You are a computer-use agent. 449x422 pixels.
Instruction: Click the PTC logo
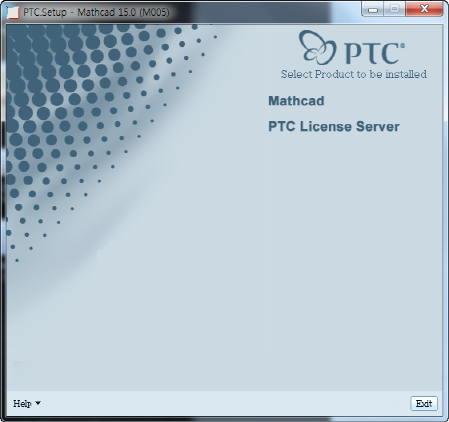point(352,48)
